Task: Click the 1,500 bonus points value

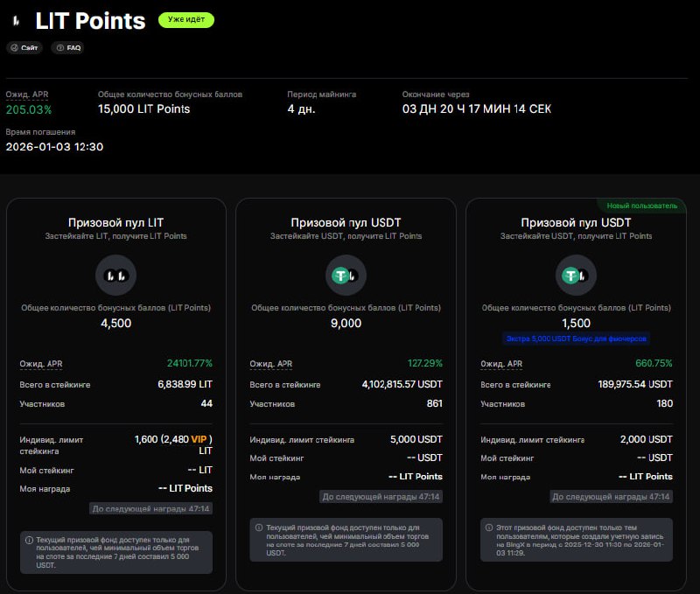Action: coord(576,323)
